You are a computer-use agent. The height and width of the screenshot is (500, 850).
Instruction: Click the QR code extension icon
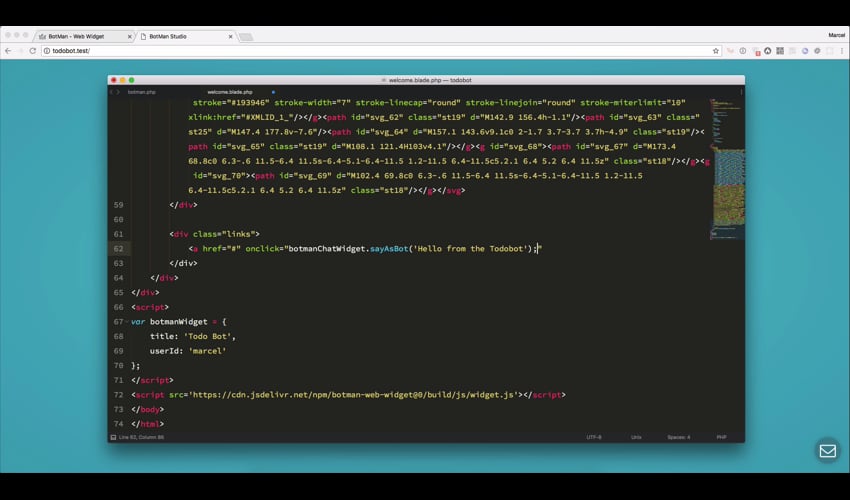pyautogui.click(x=780, y=50)
